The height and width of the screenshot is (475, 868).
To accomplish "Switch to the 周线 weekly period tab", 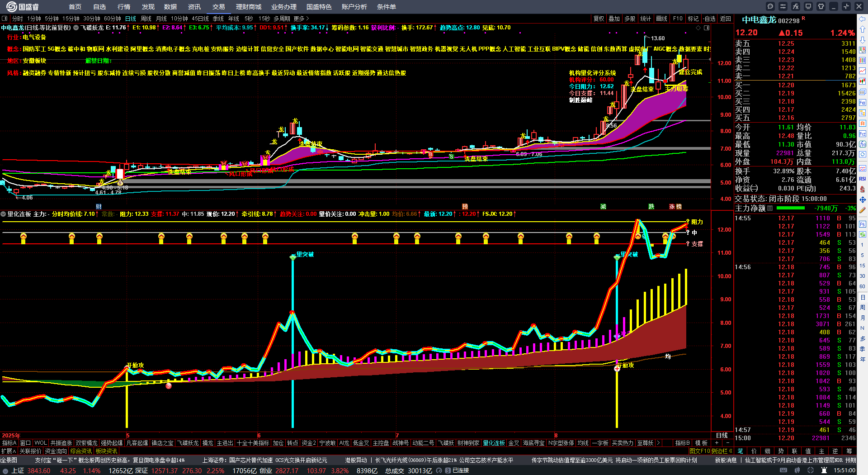I will [146, 19].
